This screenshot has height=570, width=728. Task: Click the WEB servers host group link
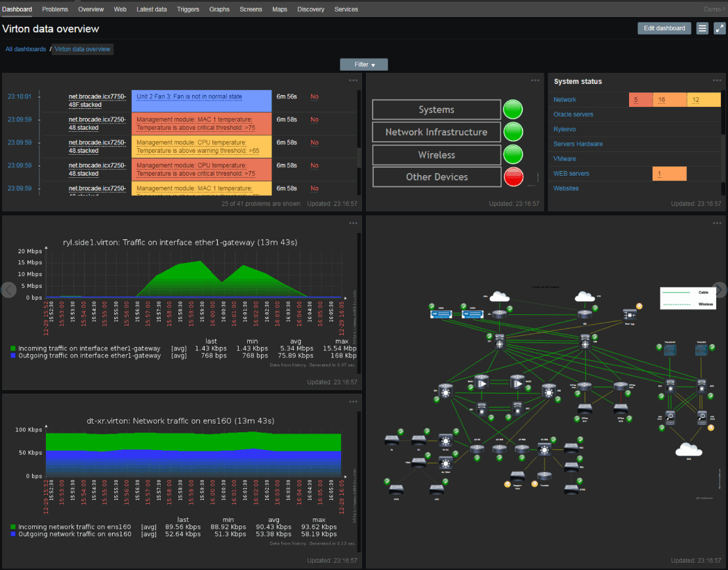571,174
